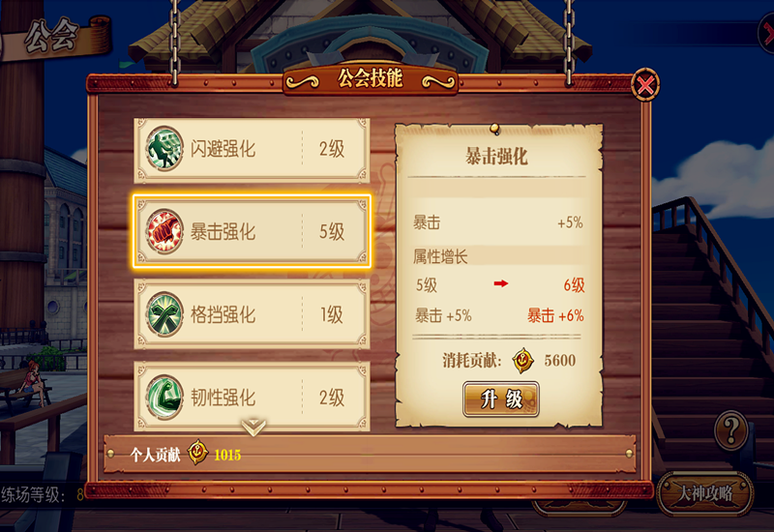Click the 韧性强化 flexed arm icon
The image size is (774, 532).
click(164, 398)
